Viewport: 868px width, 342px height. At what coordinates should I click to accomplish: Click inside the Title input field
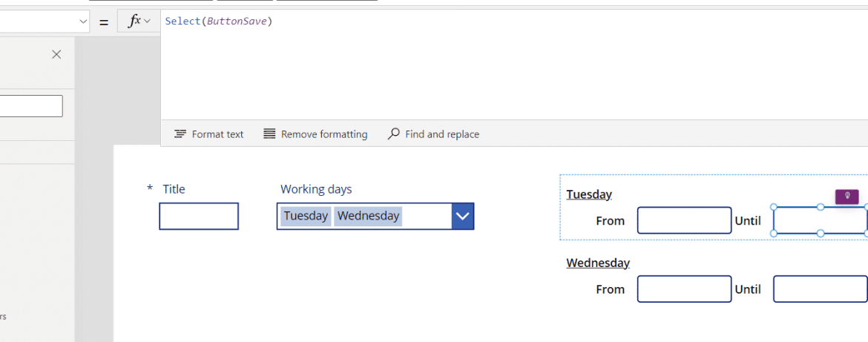coord(199,216)
